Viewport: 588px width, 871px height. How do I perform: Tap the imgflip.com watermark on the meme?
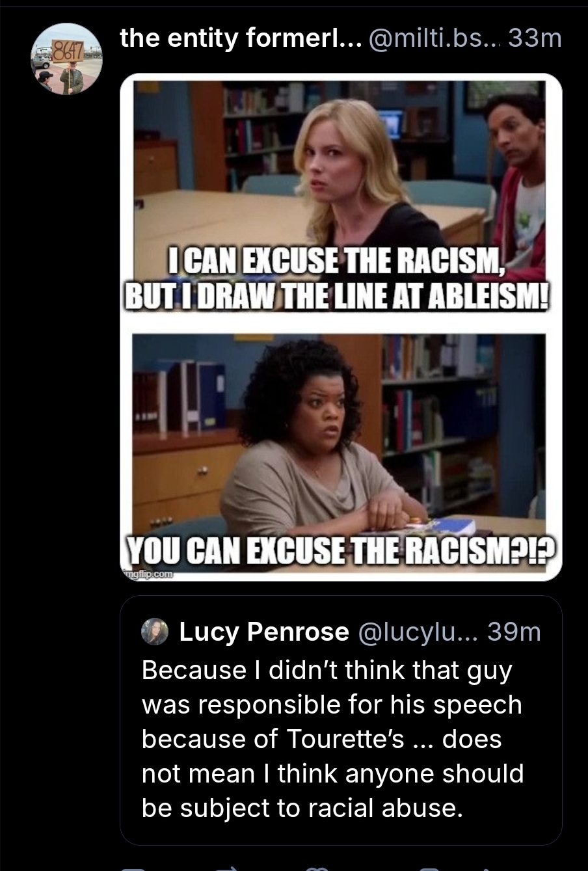pos(148,574)
